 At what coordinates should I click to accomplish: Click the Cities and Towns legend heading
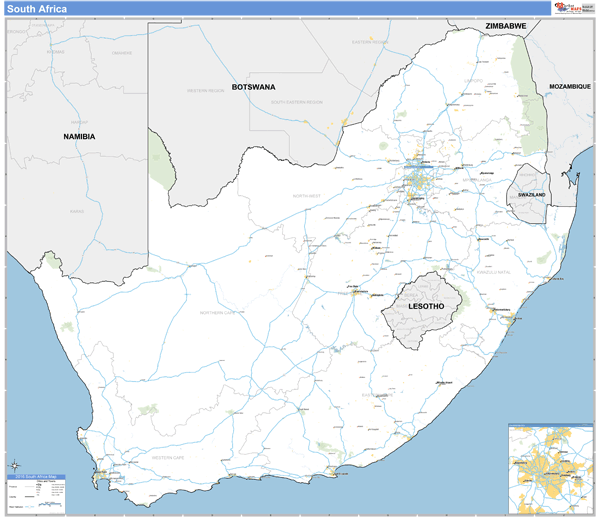(46, 481)
